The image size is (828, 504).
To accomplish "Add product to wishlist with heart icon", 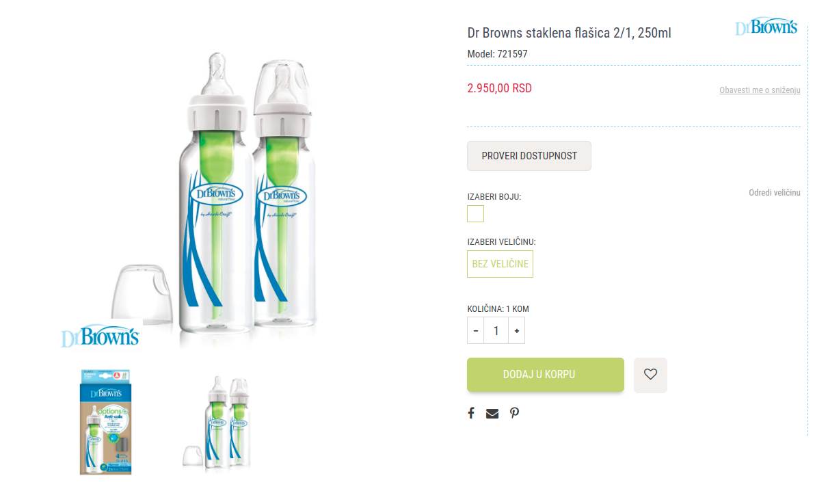I will click(650, 375).
